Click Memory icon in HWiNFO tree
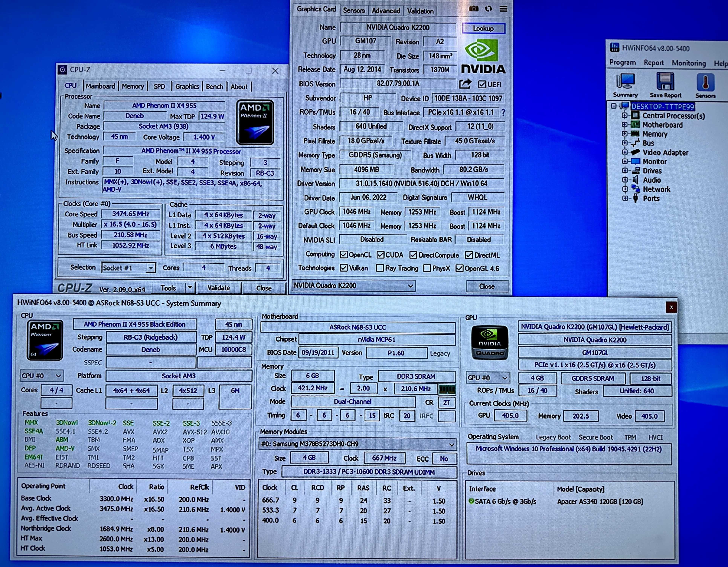Image resolution: width=728 pixels, height=567 pixels. point(635,134)
